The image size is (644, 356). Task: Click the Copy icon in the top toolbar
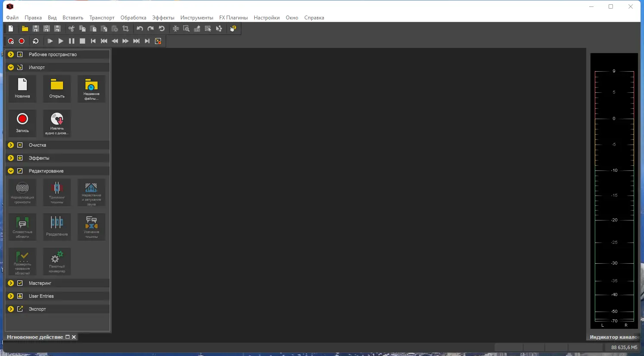[x=82, y=28]
